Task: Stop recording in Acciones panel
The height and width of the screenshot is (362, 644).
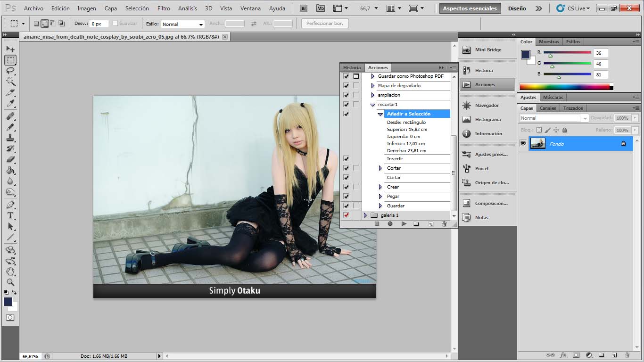Action: point(377,224)
